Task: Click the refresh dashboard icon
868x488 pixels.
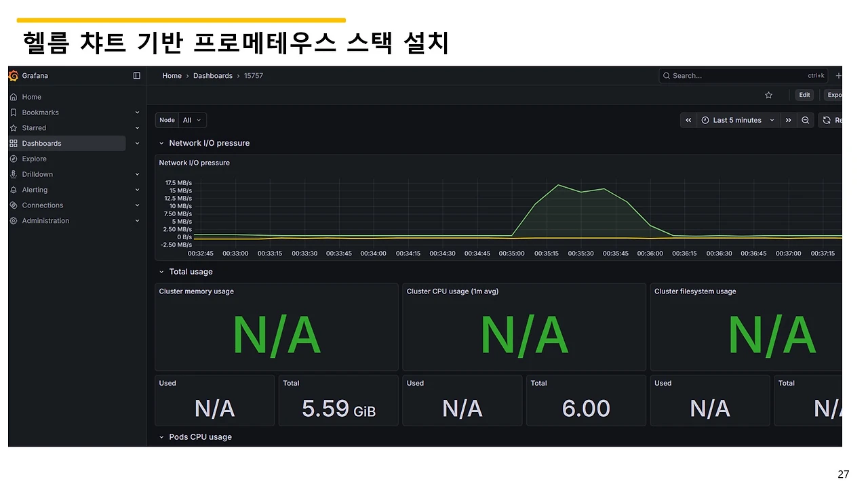Action: click(828, 120)
